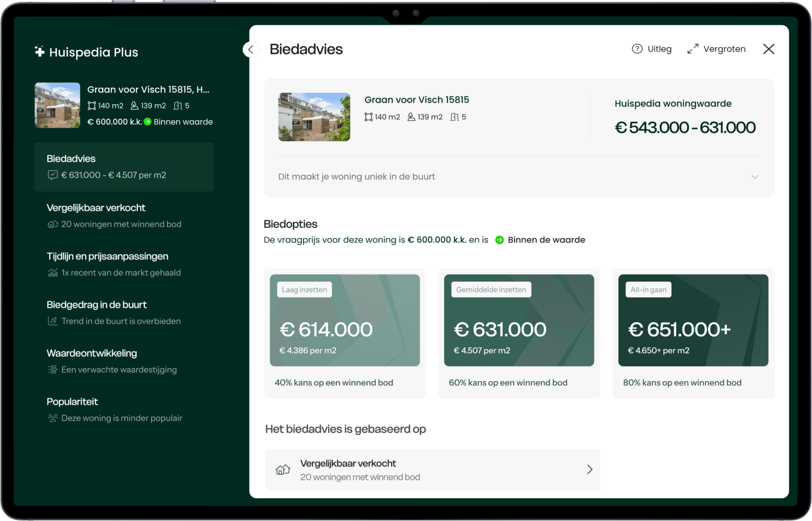The height and width of the screenshot is (521, 812).
Task: Click the Populariteit people icon in sidebar
Action: [x=52, y=418]
